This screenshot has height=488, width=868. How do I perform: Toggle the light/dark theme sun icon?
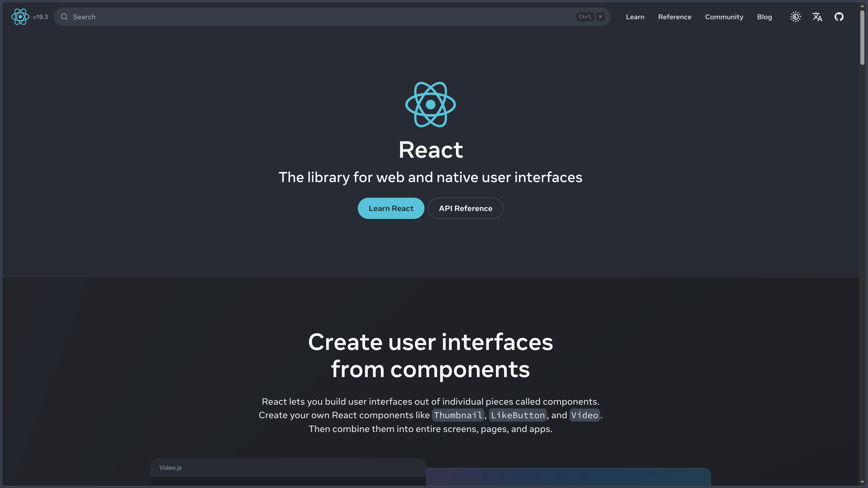click(796, 17)
